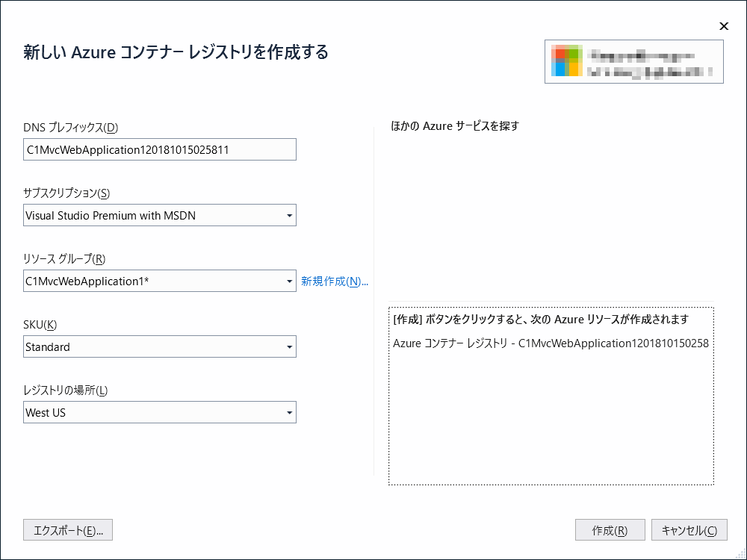
Task: Click the Azure コンテナー レジストリ resource summary line
Action: pyautogui.click(x=551, y=343)
